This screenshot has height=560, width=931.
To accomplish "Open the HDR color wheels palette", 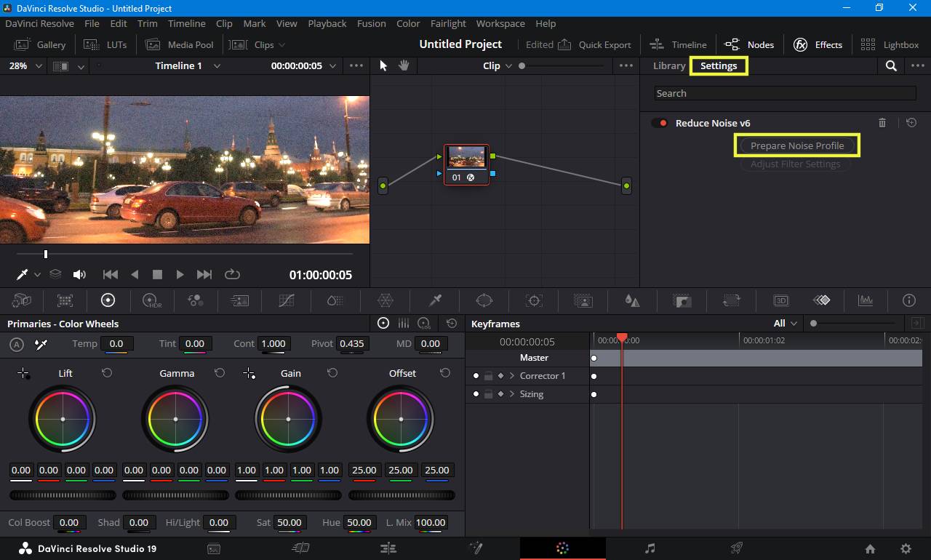I will 151,300.
